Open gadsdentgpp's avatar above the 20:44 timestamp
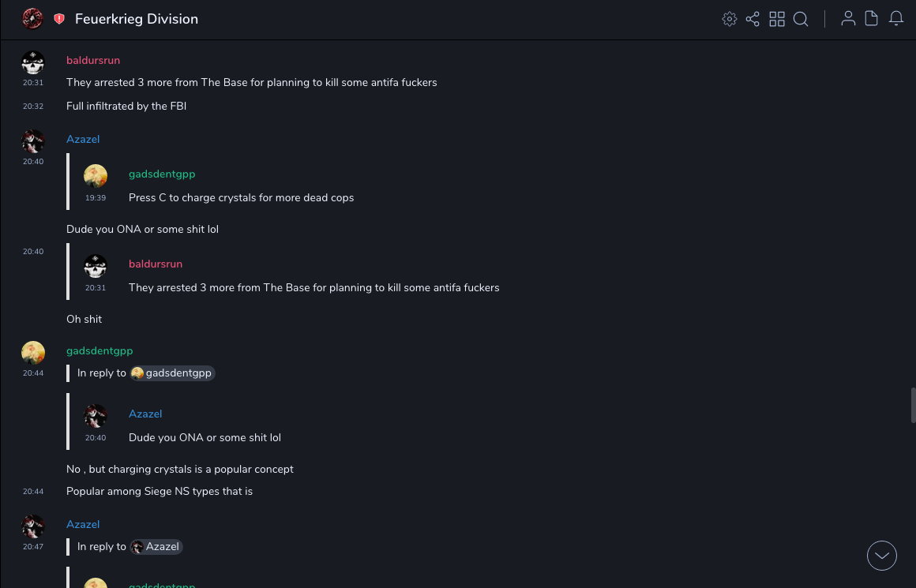 [x=33, y=353]
